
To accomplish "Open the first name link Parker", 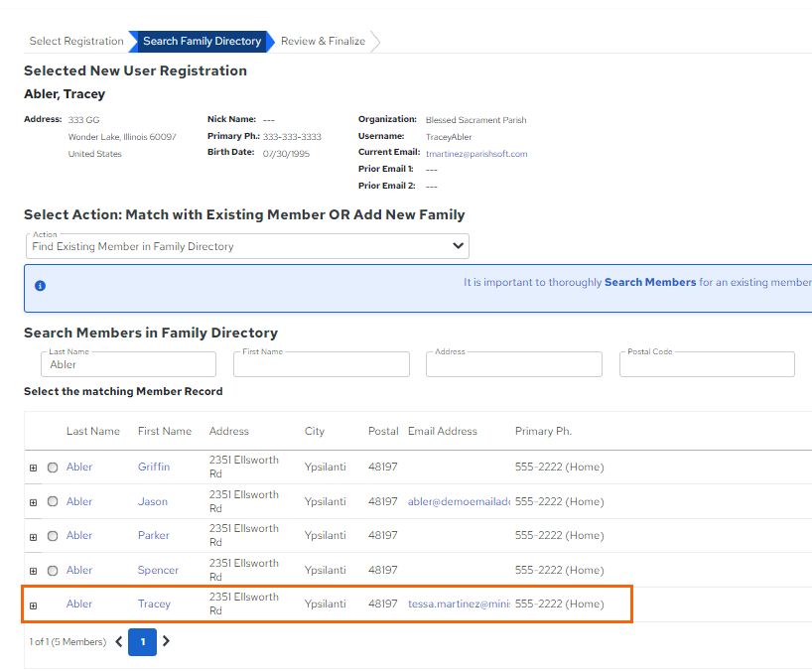I will point(153,535).
